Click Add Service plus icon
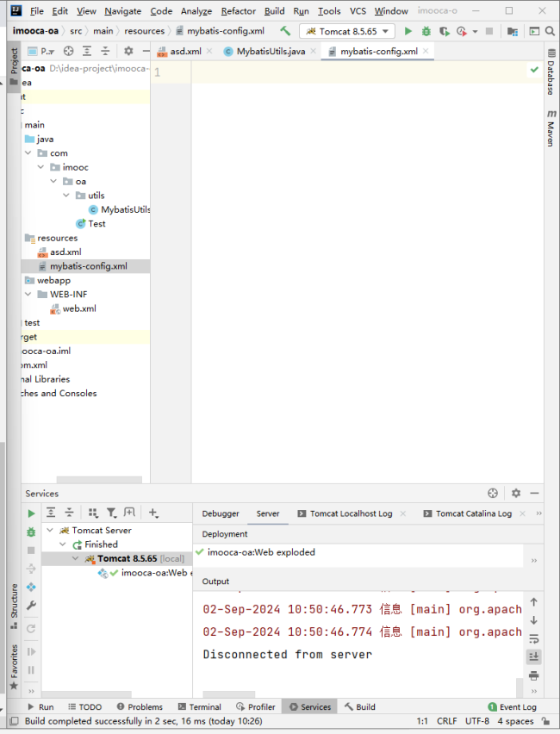 tap(153, 513)
